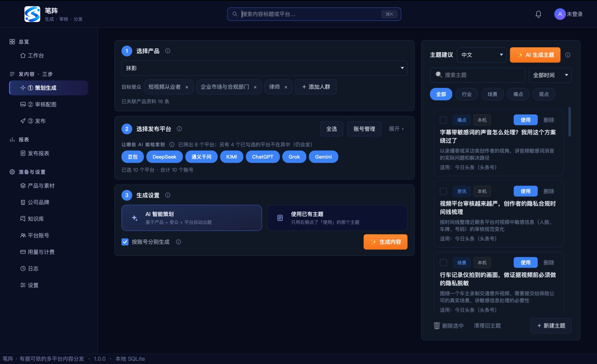Screen dimensions: 597x364
Task: Click info icon beside 让哪些 AI 能检索到
Action: point(172,145)
